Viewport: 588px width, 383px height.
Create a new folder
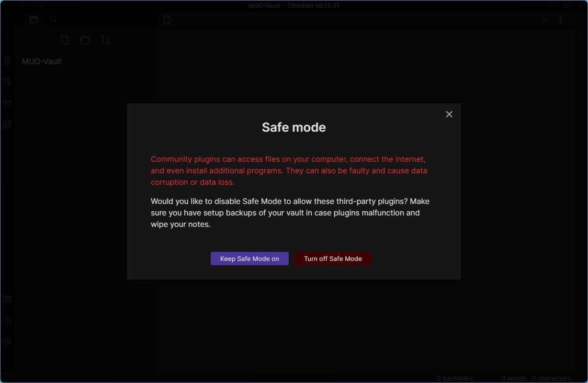click(x=85, y=40)
